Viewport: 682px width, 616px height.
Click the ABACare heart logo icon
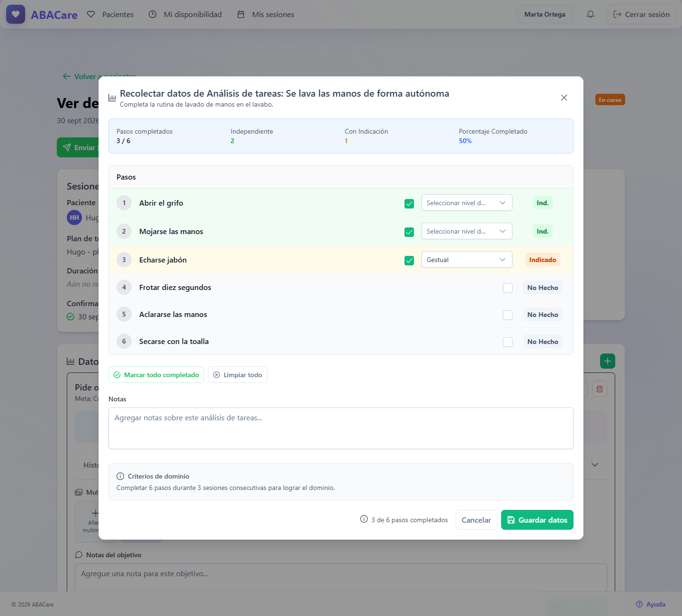16,14
